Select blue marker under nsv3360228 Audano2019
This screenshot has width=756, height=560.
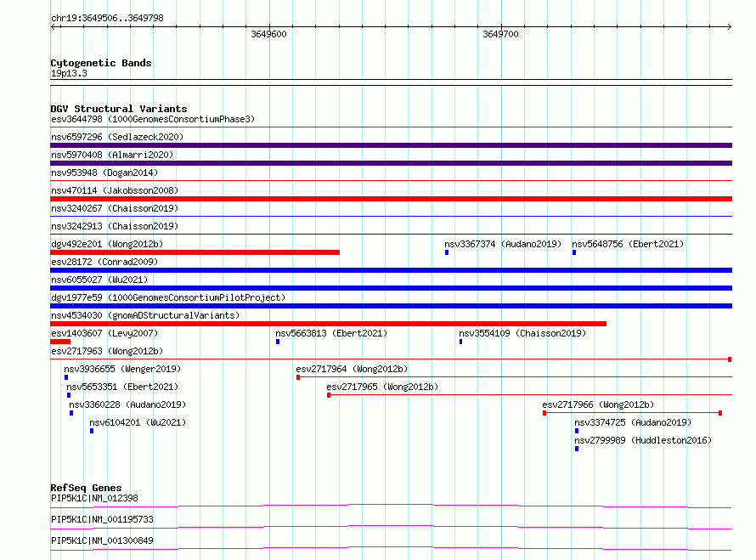pos(71,413)
